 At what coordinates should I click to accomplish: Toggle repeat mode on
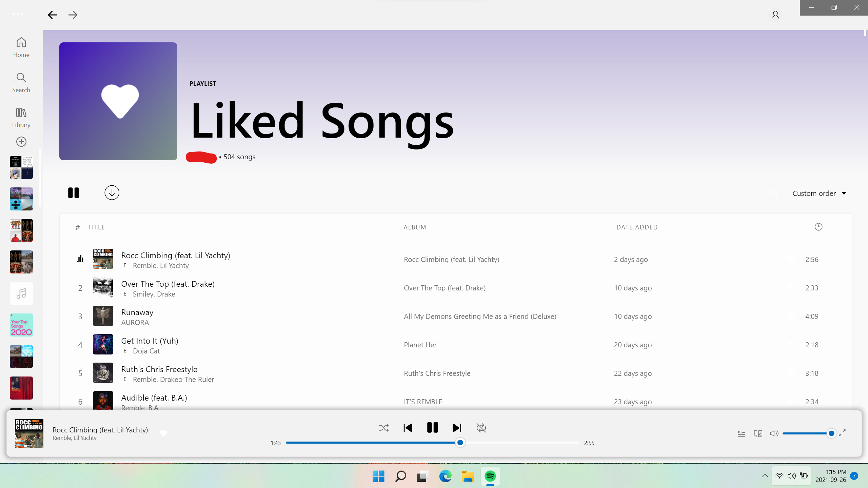pos(481,428)
